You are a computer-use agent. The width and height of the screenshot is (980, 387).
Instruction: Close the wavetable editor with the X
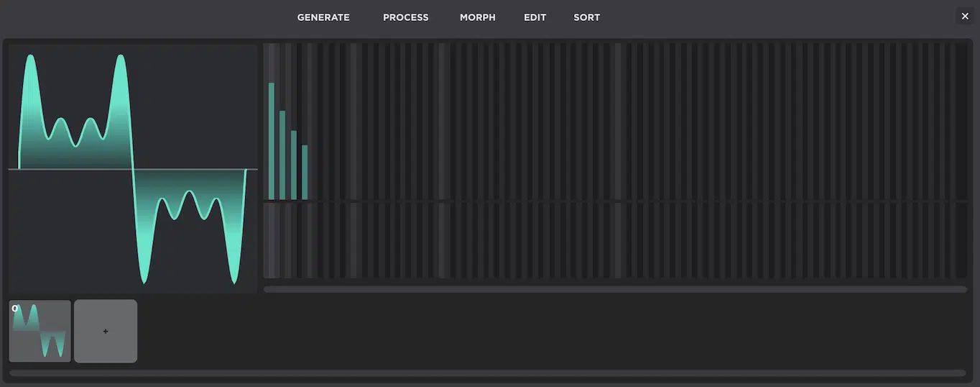[965, 16]
